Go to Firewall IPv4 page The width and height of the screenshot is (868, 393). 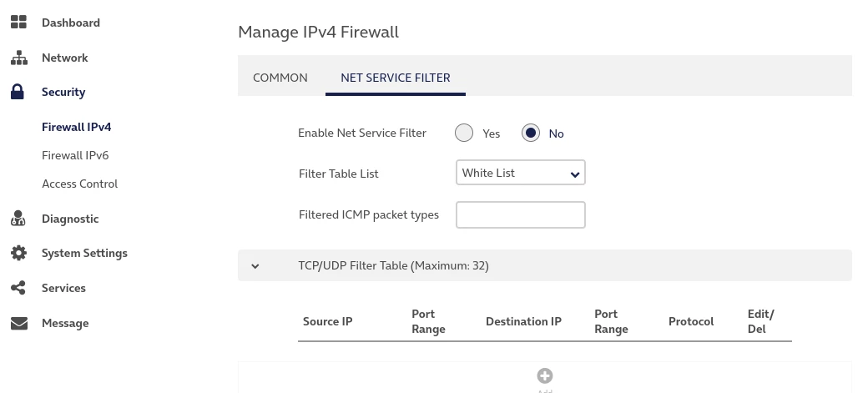click(76, 127)
